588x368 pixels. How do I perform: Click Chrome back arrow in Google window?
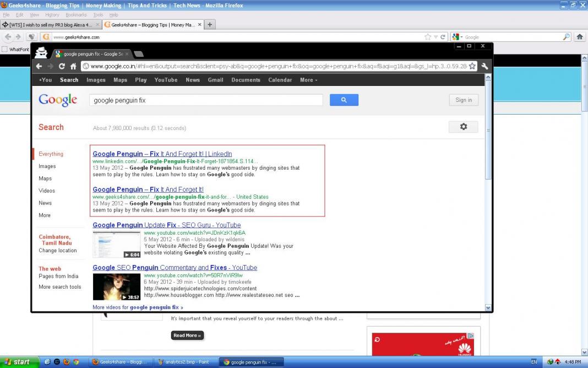(39, 67)
